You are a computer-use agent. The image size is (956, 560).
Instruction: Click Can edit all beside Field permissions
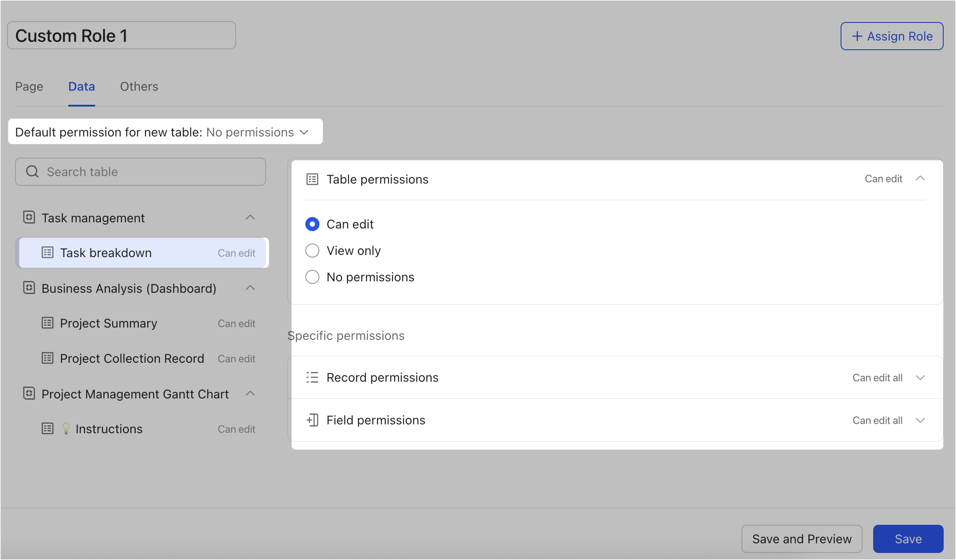[x=878, y=420]
